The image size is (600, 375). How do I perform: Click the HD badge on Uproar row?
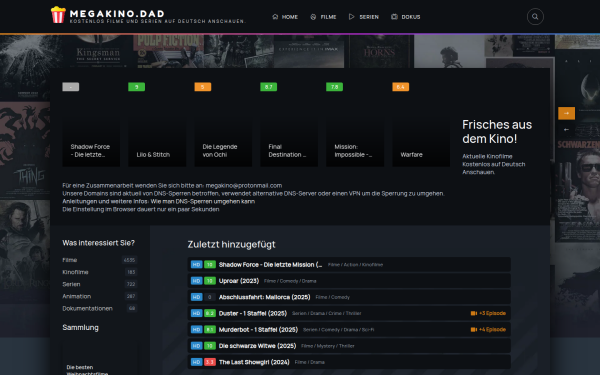point(197,281)
